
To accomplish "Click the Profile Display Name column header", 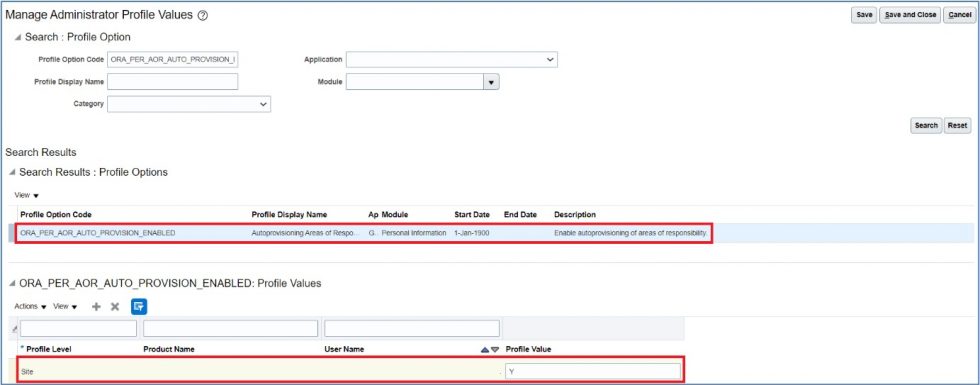I will point(289,214).
